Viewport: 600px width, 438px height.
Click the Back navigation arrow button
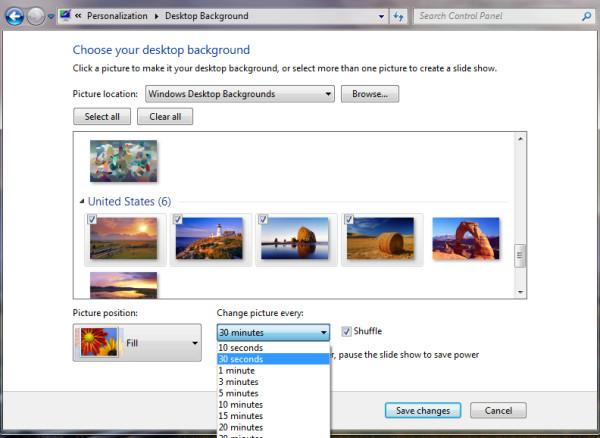15,17
